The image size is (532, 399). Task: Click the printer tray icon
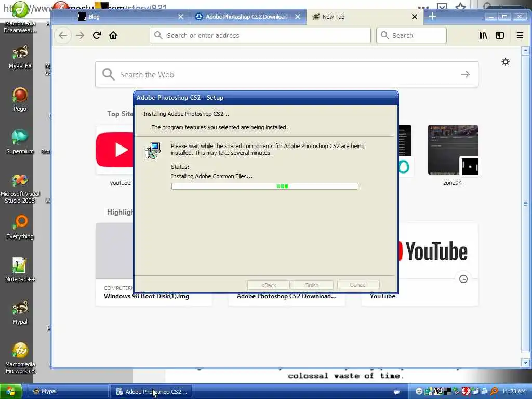tap(485, 392)
